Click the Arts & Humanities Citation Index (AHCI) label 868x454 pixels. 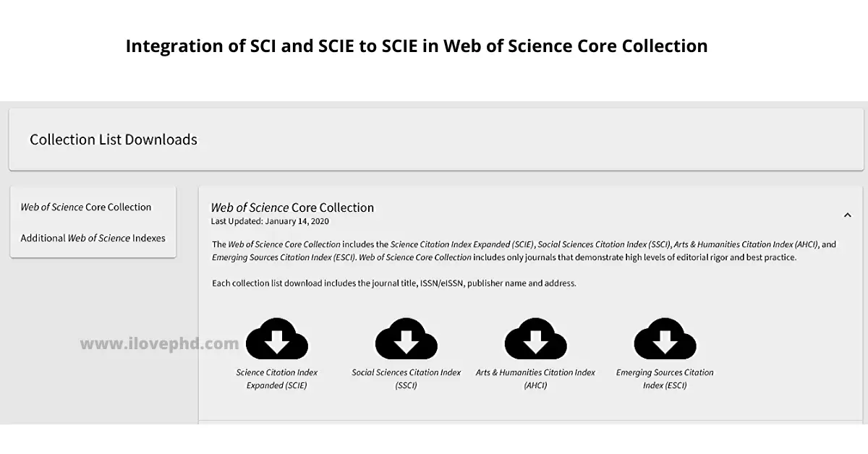[x=535, y=379]
